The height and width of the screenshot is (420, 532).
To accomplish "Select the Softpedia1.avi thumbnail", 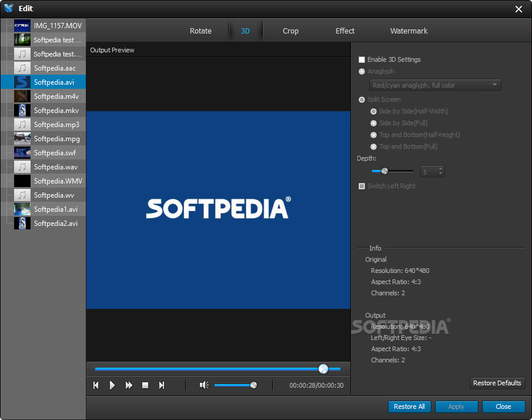I will pyautogui.click(x=22, y=209).
